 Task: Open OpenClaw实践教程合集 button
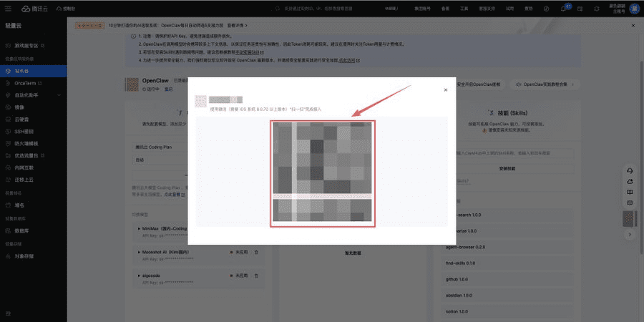tap(545, 84)
